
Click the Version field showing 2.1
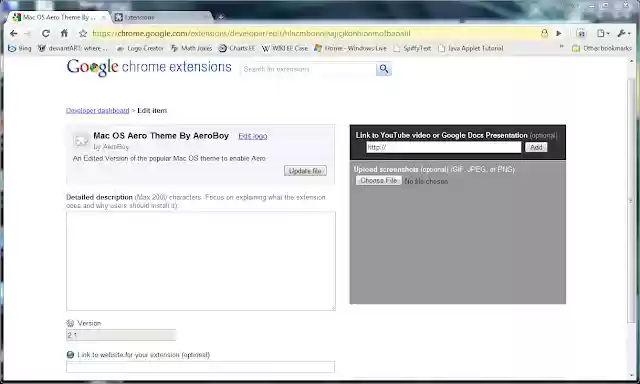coord(121,335)
